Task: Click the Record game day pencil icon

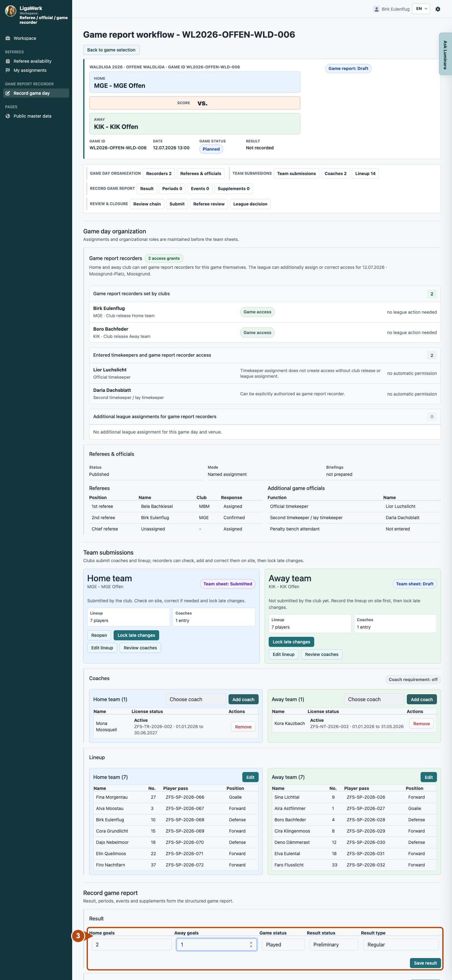Action: (8, 93)
